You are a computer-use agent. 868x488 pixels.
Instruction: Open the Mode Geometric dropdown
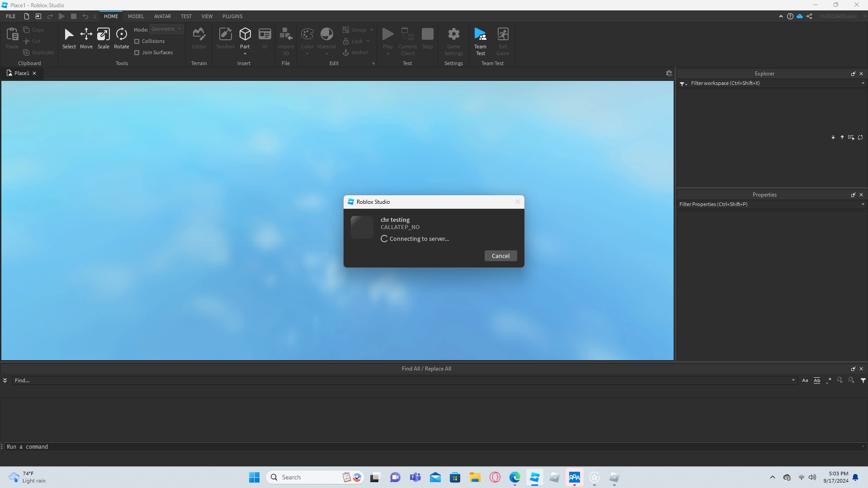(166, 29)
